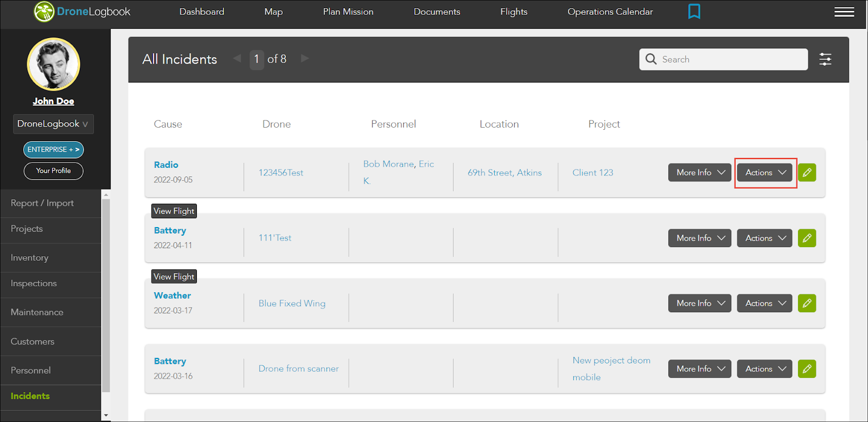Click the Project column header
The height and width of the screenshot is (422, 868).
604,124
